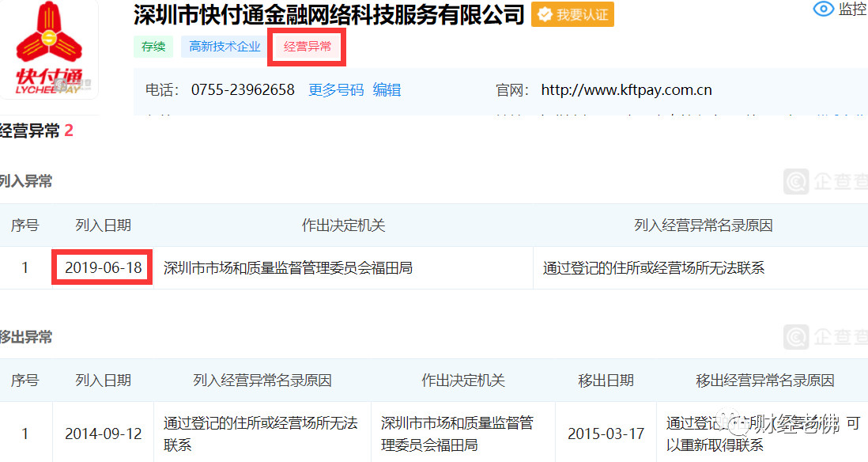Click the 2015-03-17 removal date cell
Screen dimensions: 868x462
[x=606, y=434]
